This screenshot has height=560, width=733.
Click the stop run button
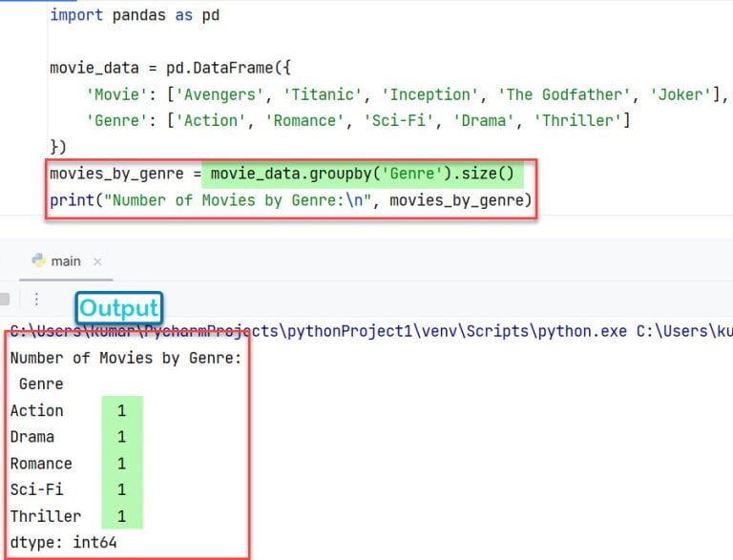pos(5,300)
